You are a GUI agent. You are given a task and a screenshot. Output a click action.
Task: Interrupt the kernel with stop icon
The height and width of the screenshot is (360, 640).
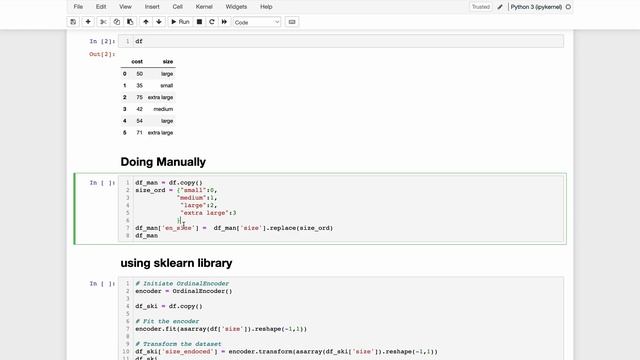(199, 22)
